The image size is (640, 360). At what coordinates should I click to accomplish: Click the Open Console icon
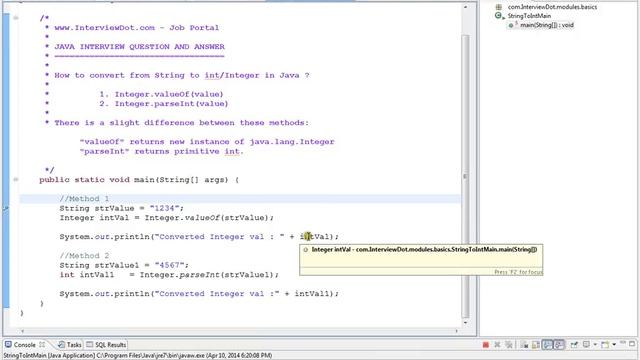coord(605,345)
